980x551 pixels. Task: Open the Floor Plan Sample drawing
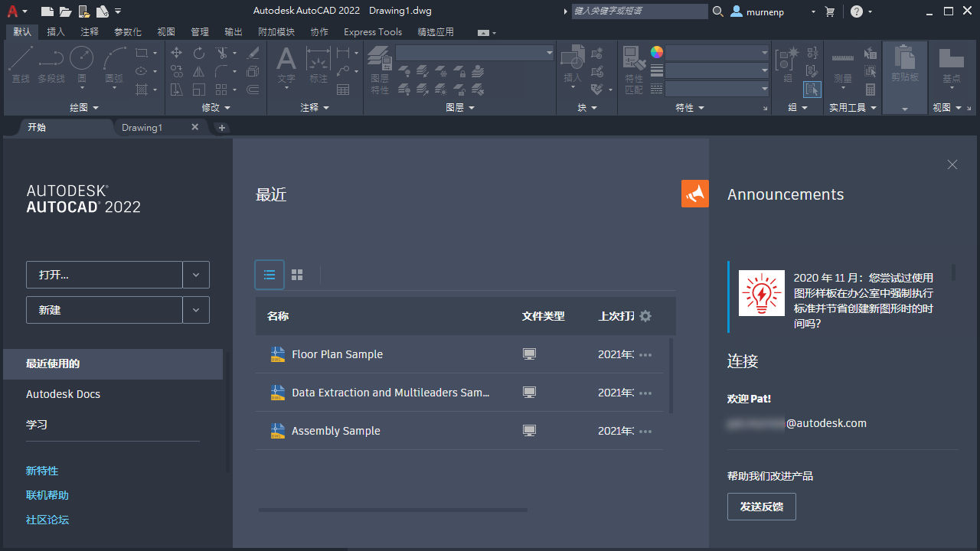pyautogui.click(x=338, y=354)
